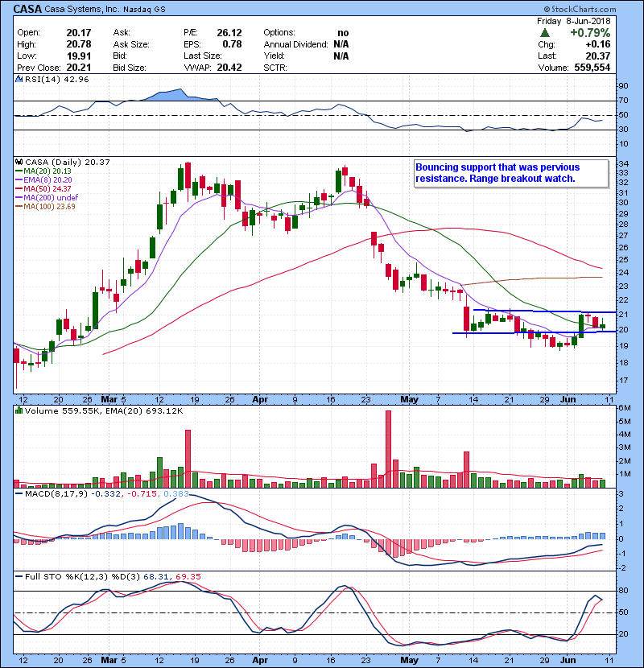Click the RSI(14) 42.96 label
The height and width of the screenshot is (668, 644).
[x=56, y=79]
